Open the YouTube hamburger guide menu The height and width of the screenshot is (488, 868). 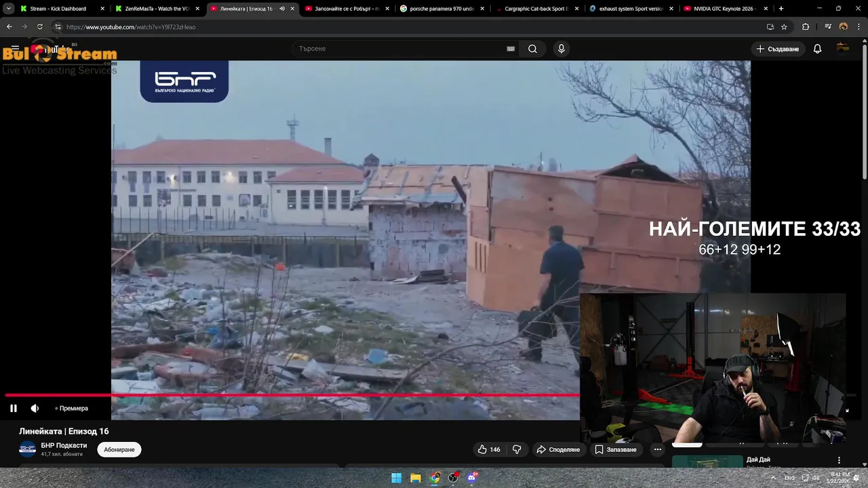click(x=15, y=49)
